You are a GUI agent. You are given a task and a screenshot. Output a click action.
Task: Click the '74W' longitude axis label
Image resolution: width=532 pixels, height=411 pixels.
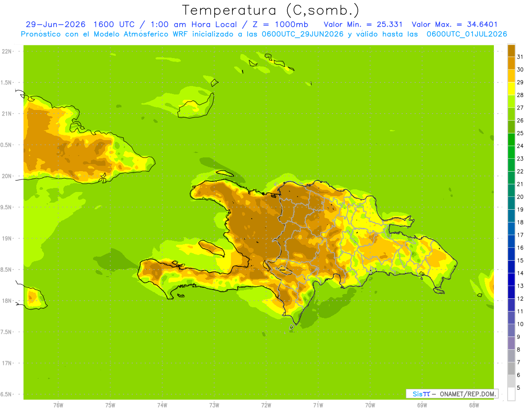162,405
